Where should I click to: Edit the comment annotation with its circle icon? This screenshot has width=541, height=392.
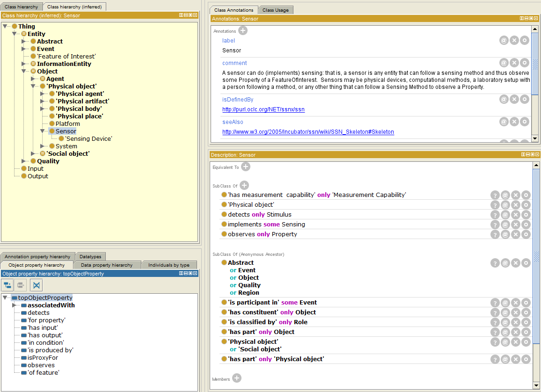point(525,63)
